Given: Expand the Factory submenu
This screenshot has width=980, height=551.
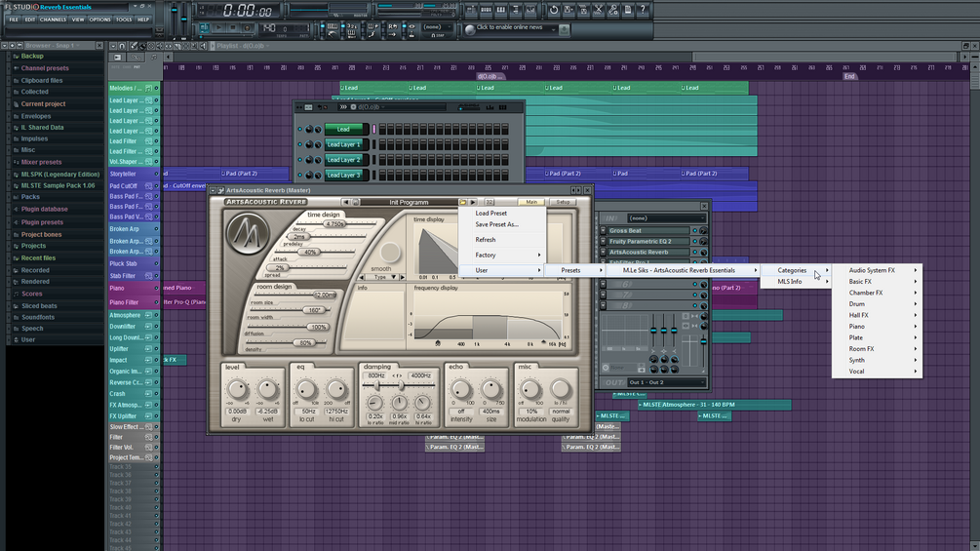Looking at the screenshot, I should tap(502, 255).
